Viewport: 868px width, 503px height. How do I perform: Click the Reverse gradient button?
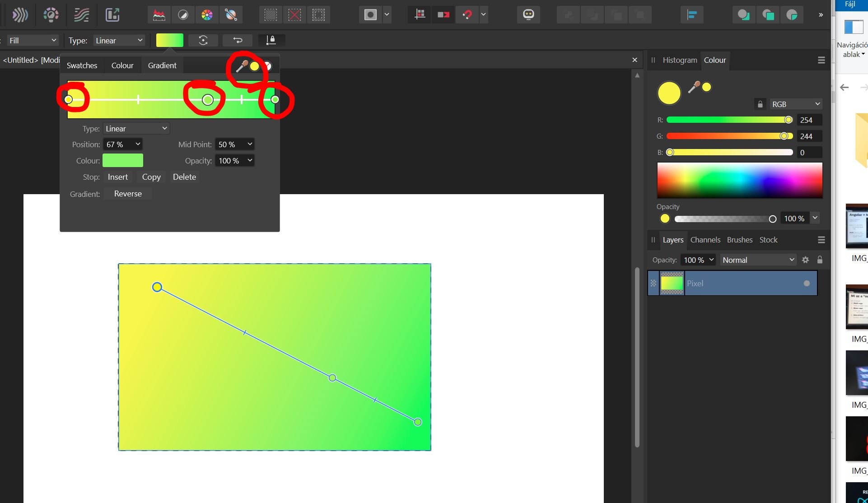(x=128, y=194)
